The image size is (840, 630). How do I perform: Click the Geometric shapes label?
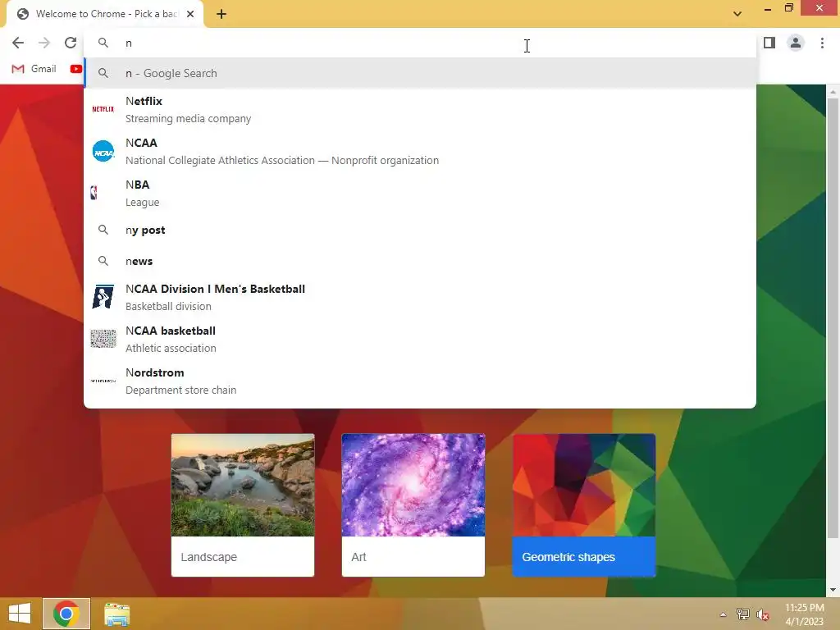[568, 557]
